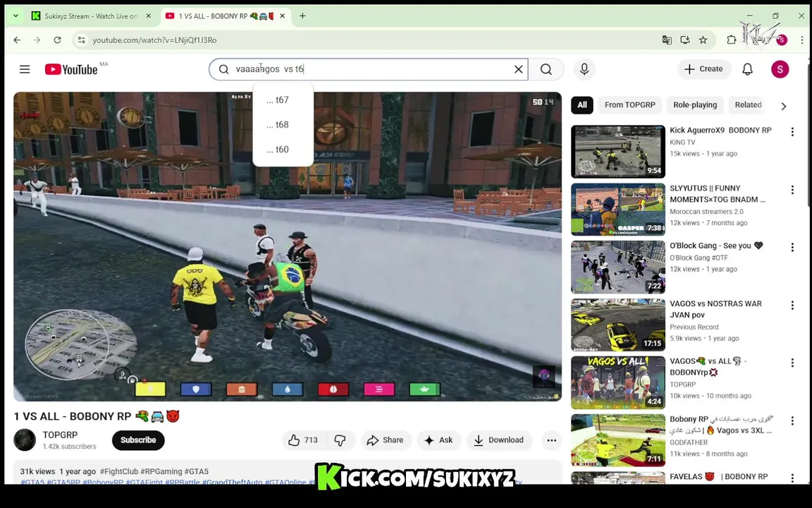
Task: Bookmark this page with the star icon
Action: pos(703,40)
